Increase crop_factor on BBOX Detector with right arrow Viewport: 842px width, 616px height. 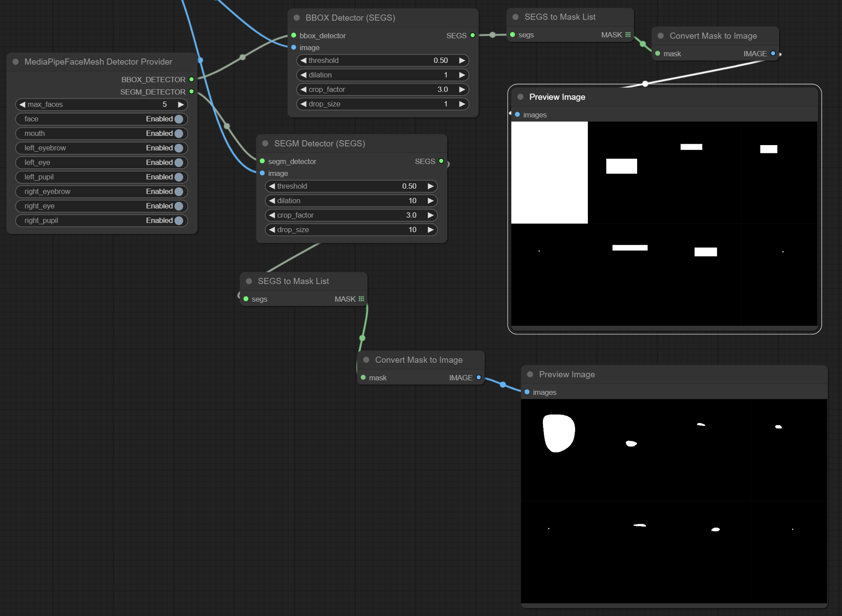coord(461,89)
